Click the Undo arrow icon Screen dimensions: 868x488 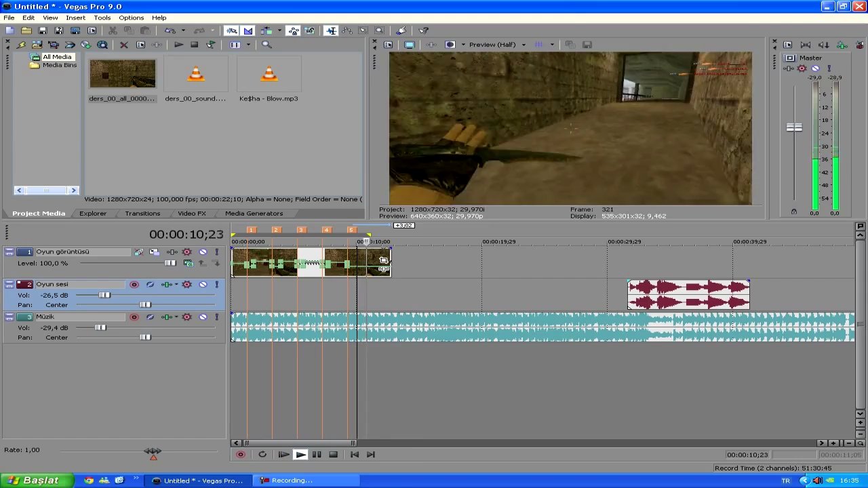[170, 30]
